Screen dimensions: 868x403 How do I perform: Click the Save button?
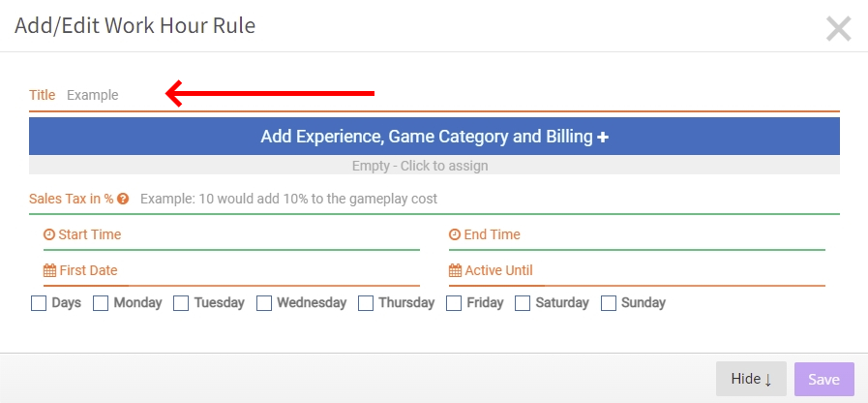[824, 379]
